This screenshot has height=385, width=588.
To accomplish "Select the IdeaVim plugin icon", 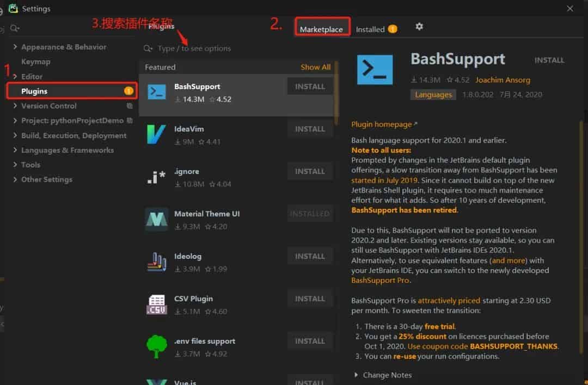I will coord(156,135).
